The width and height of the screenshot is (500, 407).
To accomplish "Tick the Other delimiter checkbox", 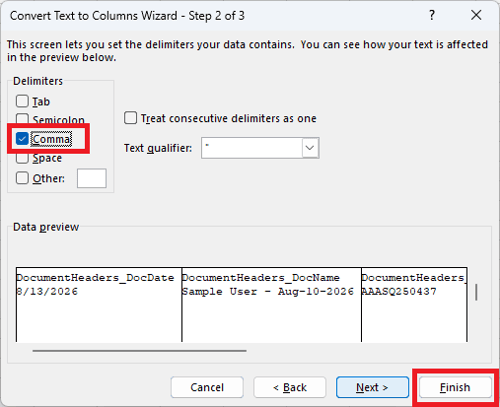I will coord(22,178).
